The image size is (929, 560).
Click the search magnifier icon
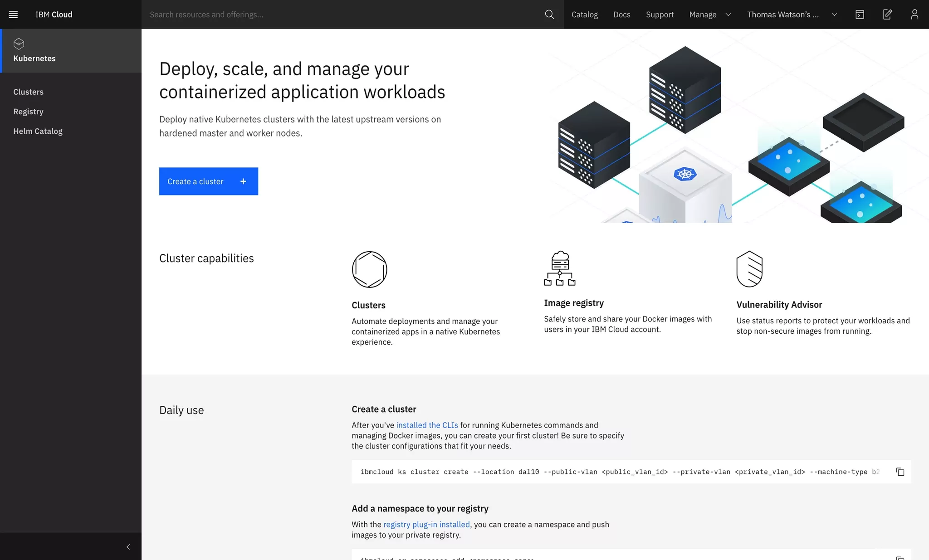549,15
